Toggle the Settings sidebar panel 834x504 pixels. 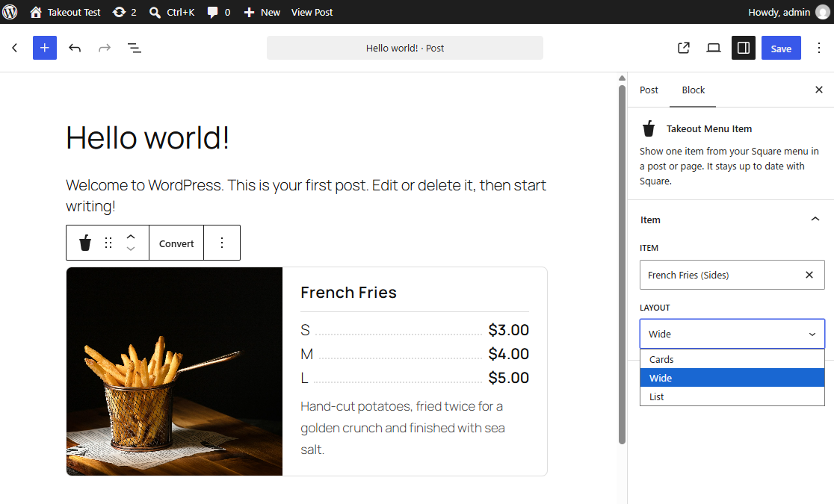click(x=744, y=48)
